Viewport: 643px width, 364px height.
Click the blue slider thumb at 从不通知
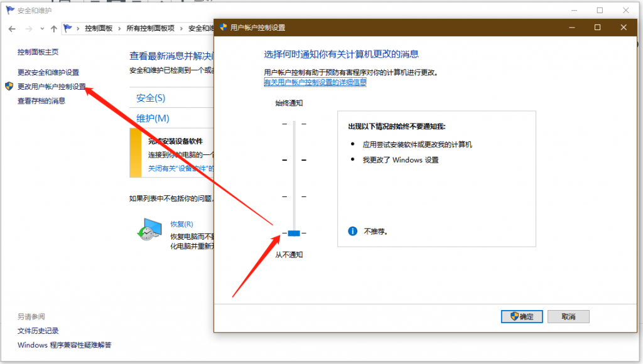[x=294, y=233]
